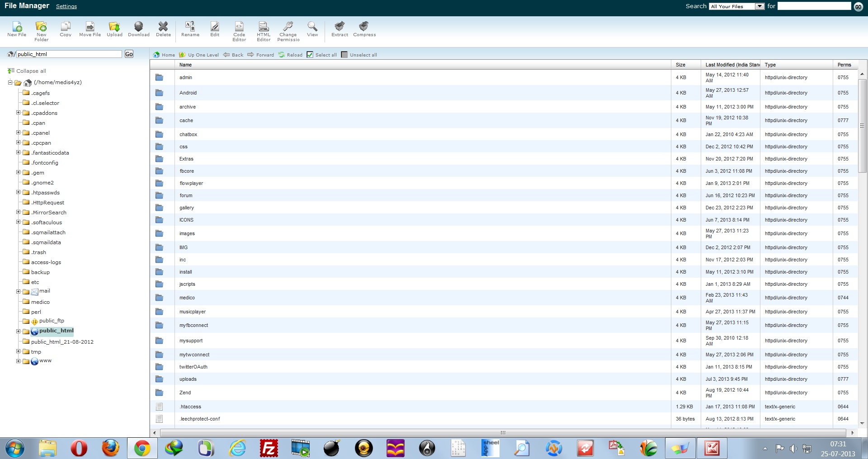This screenshot has width=868, height=459.
Task: Expand the mail folder in tree
Action: click(x=18, y=291)
